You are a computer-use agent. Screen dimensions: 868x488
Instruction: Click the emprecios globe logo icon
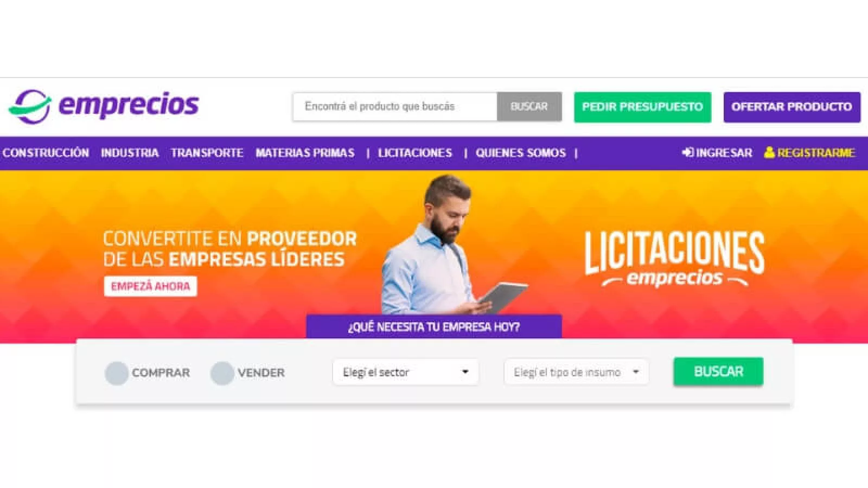tap(30, 106)
